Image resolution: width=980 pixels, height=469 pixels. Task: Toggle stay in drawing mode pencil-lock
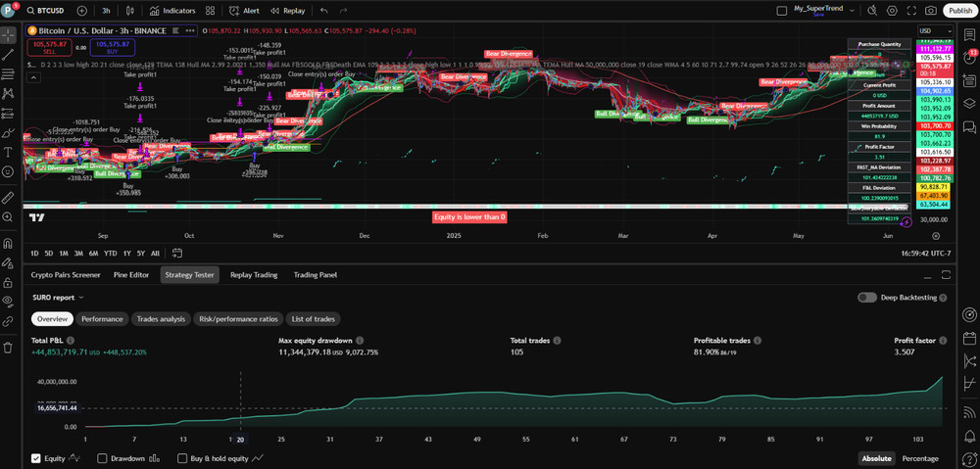coord(8,263)
